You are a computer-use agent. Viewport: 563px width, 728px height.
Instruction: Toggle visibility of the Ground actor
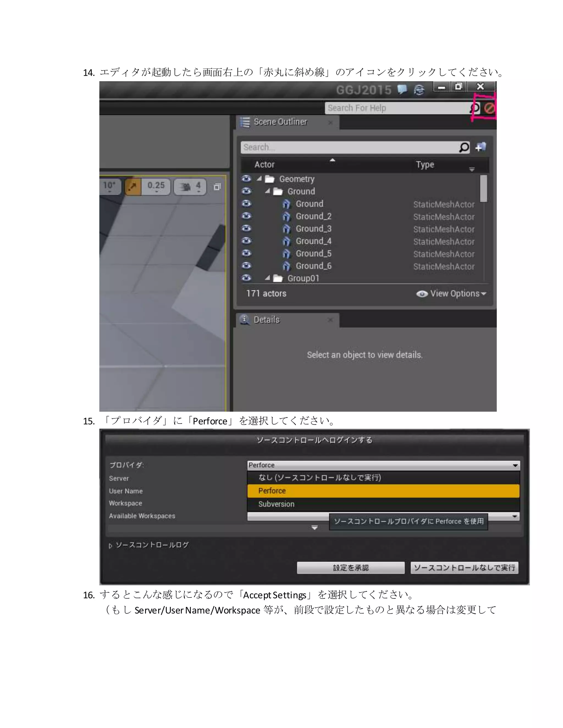(246, 204)
